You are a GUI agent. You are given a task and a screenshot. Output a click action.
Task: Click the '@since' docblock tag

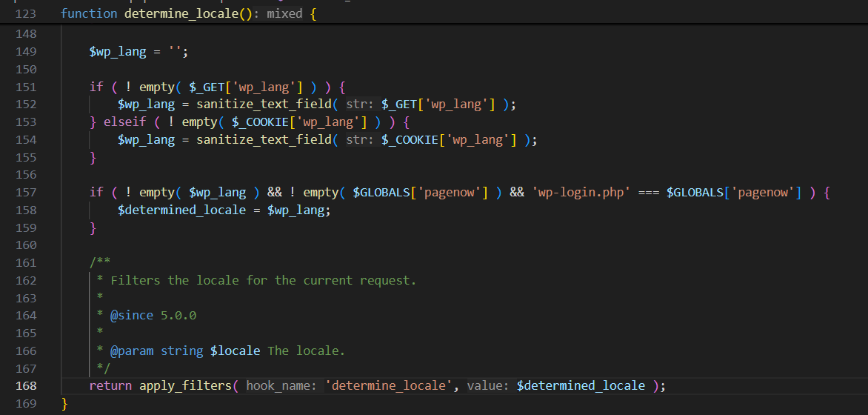[132, 315]
